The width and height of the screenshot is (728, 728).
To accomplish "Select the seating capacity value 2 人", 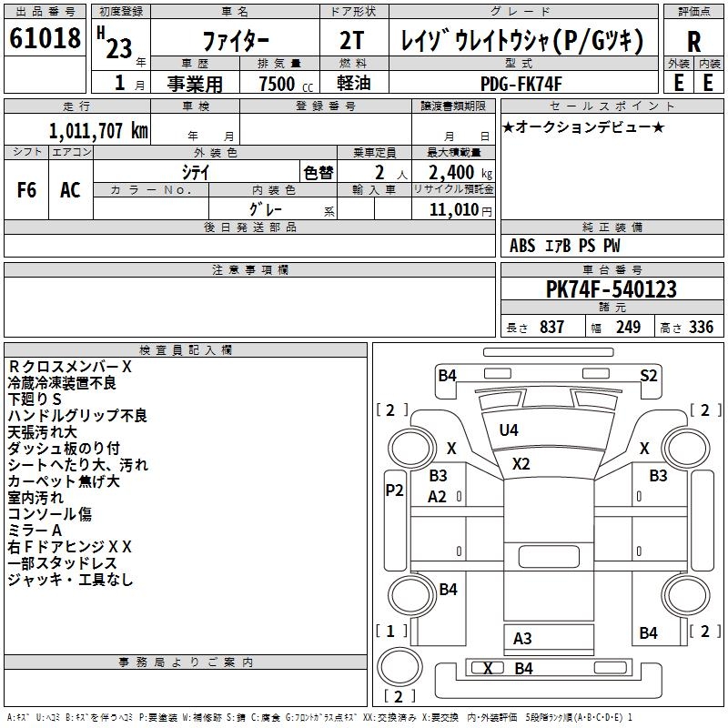I will point(391,173).
